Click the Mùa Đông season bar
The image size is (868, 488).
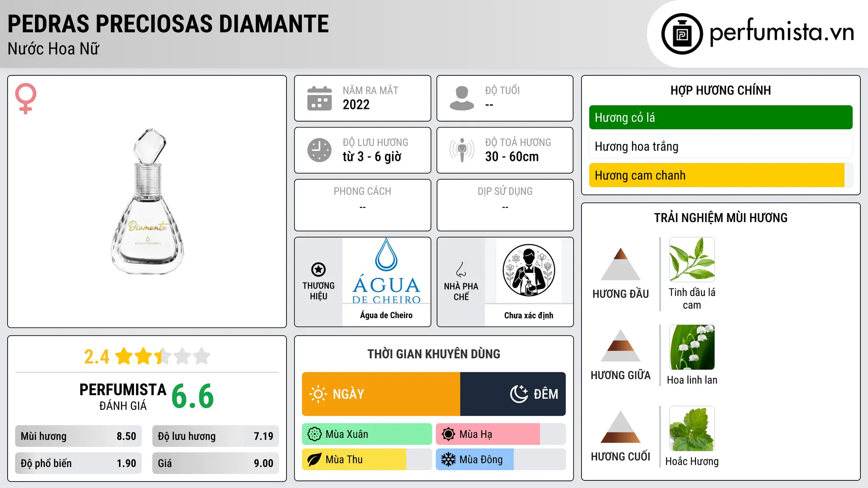501,460
